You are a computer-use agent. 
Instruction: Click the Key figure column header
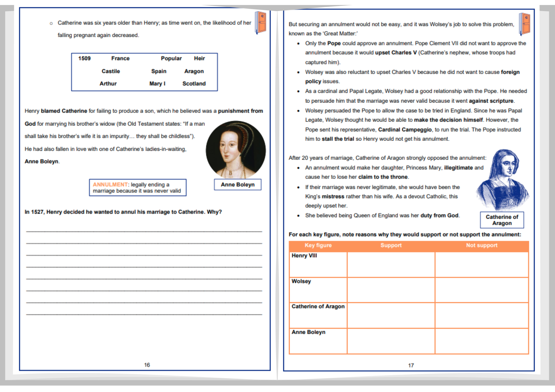318,245
